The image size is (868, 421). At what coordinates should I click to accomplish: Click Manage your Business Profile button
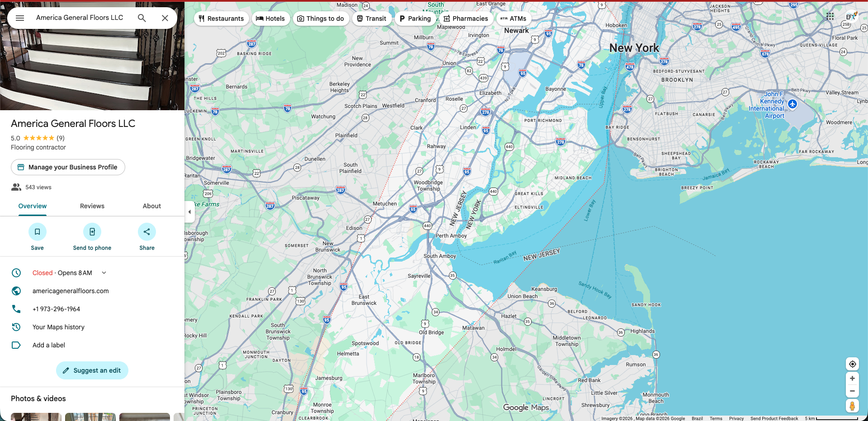[x=68, y=167]
